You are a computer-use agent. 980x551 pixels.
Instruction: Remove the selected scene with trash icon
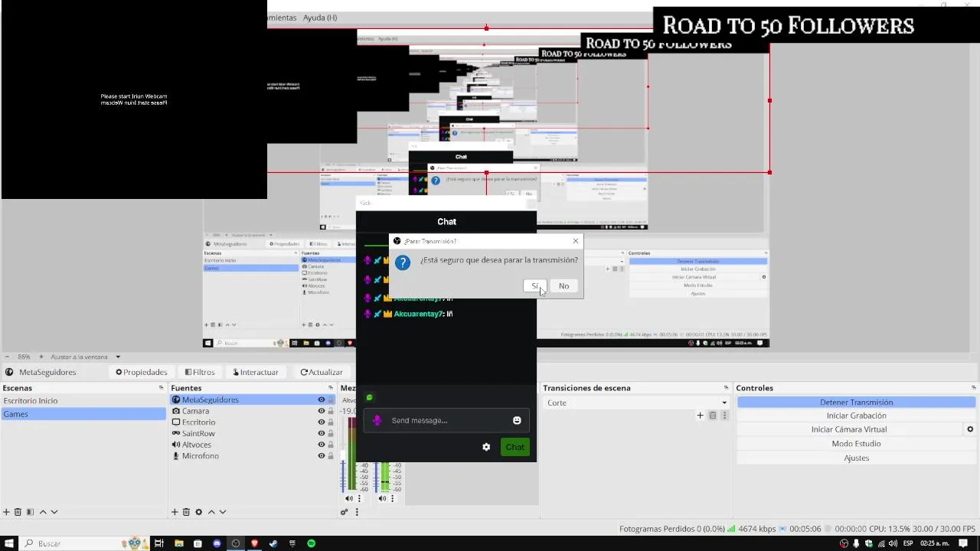[x=18, y=512]
